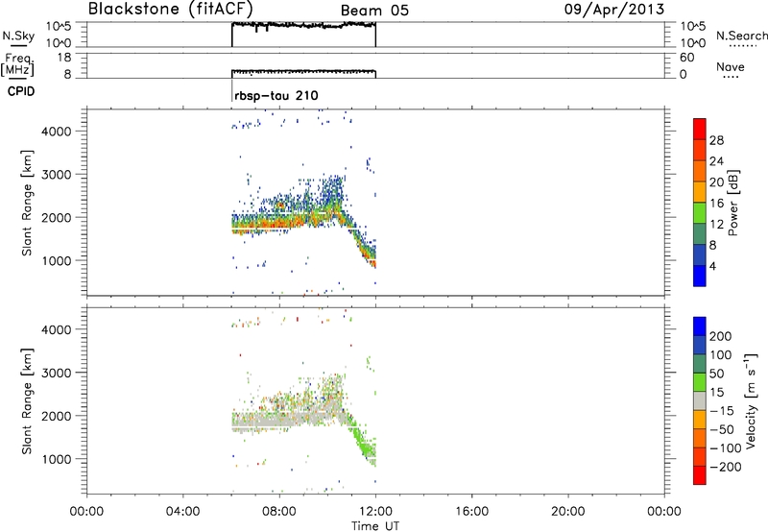Click the 'rbsp-tau 210' CPID annotation

[x=276, y=95]
